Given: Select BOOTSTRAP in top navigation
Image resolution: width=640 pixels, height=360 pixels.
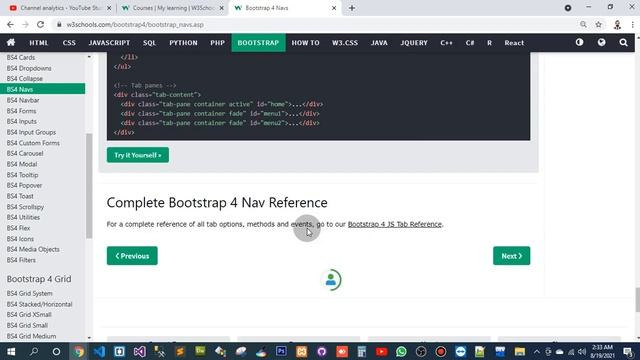Looking at the screenshot, I should [x=258, y=42].
